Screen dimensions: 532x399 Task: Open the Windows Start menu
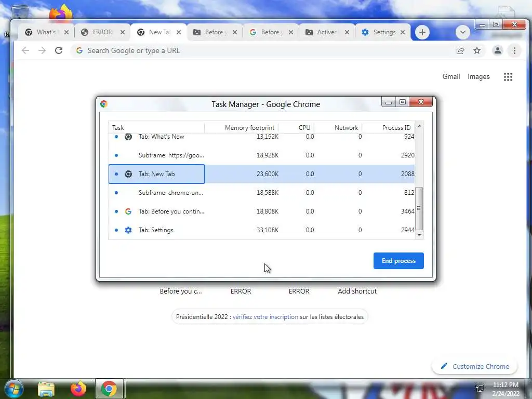pos(14,389)
